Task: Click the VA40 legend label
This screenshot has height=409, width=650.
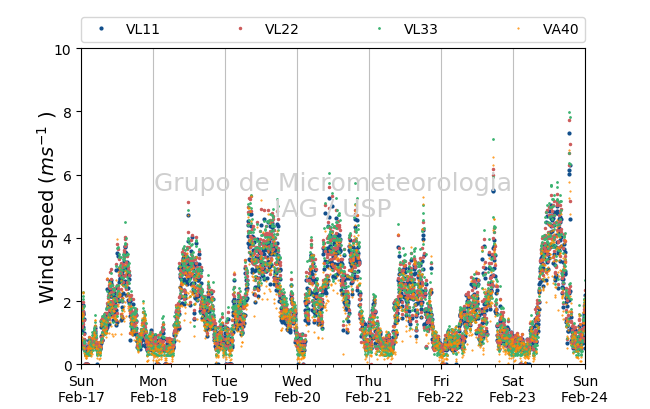Action: click(560, 29)
